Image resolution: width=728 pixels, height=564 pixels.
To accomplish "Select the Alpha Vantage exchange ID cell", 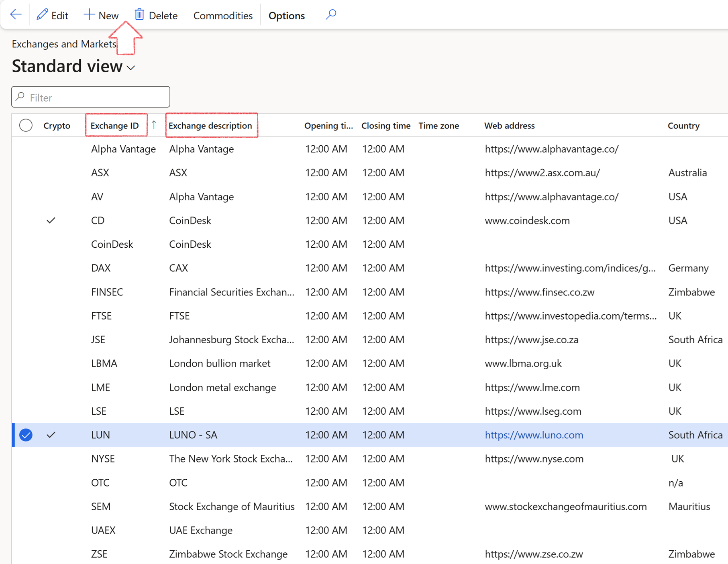I will click(x=123, y=149).
